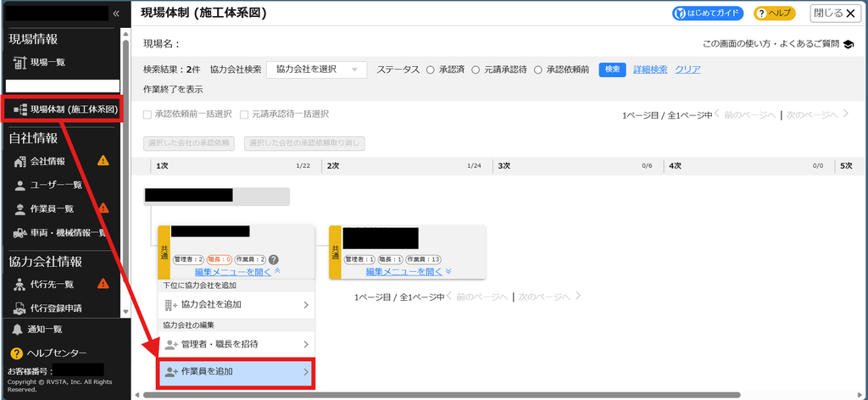Select the 元請承認待 status radio
Viewport: 868px width, 400px height.
pos(475,69)
